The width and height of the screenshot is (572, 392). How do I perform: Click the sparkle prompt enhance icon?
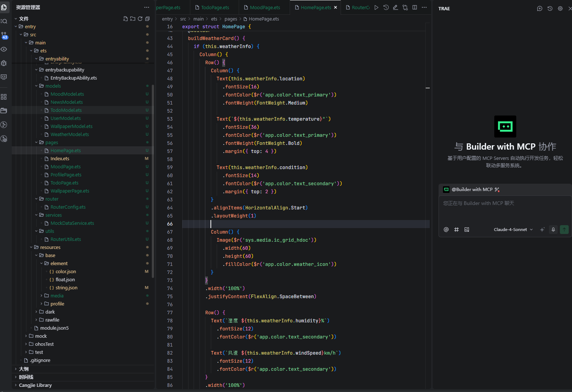(x=542, y=230)
